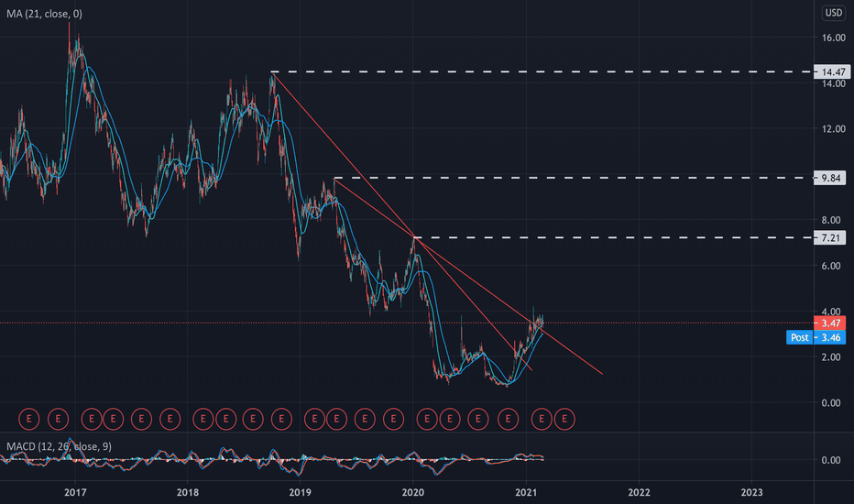Screen dimensions: 854x504
Task: Click the 2017 label on time axis
Action: 75,493
